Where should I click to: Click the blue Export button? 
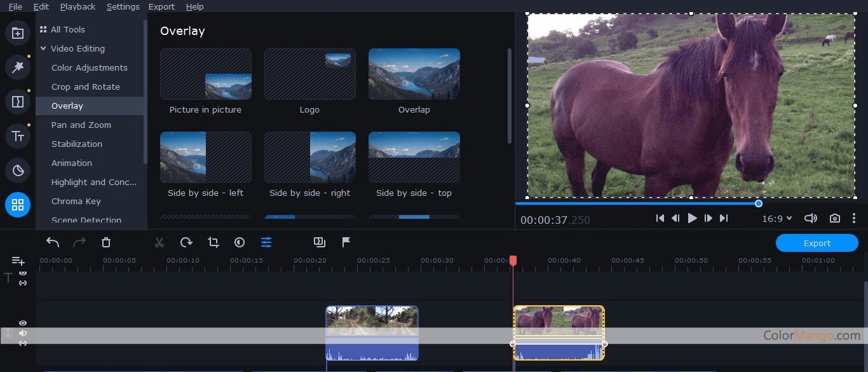(817, 243)
